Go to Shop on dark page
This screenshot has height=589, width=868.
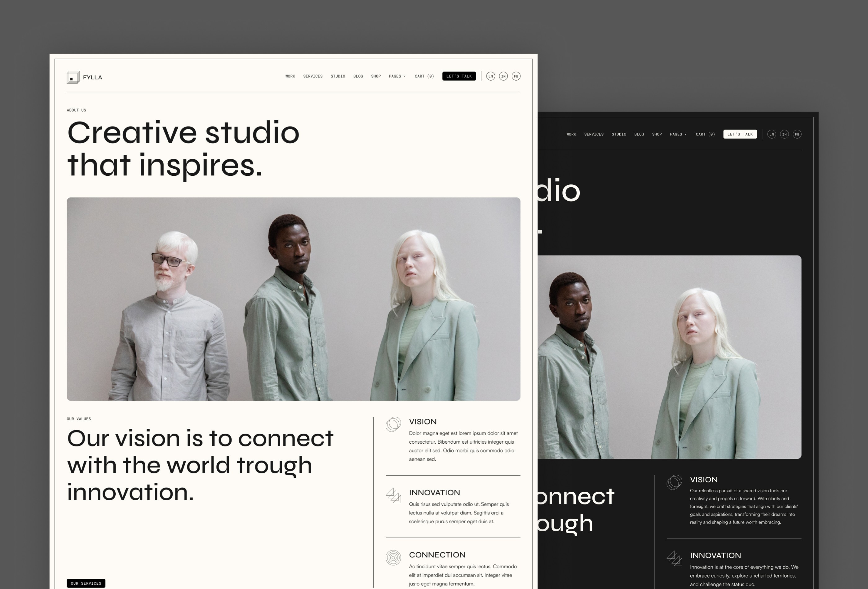[x=657, y=134]
